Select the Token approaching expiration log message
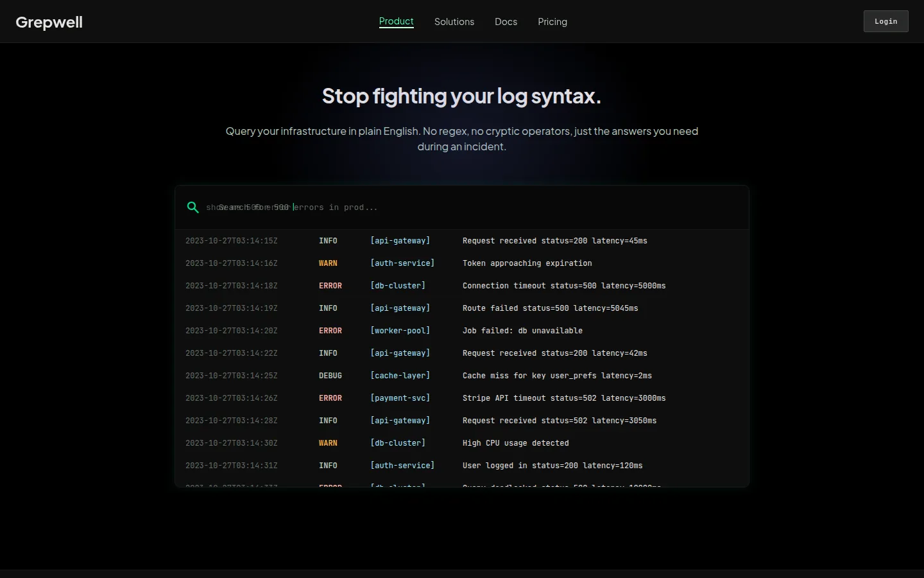 coord(527,263)
